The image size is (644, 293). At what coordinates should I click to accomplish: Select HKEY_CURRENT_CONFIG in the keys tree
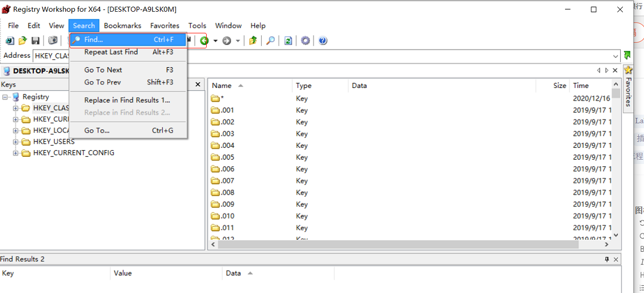pos(73,153)
